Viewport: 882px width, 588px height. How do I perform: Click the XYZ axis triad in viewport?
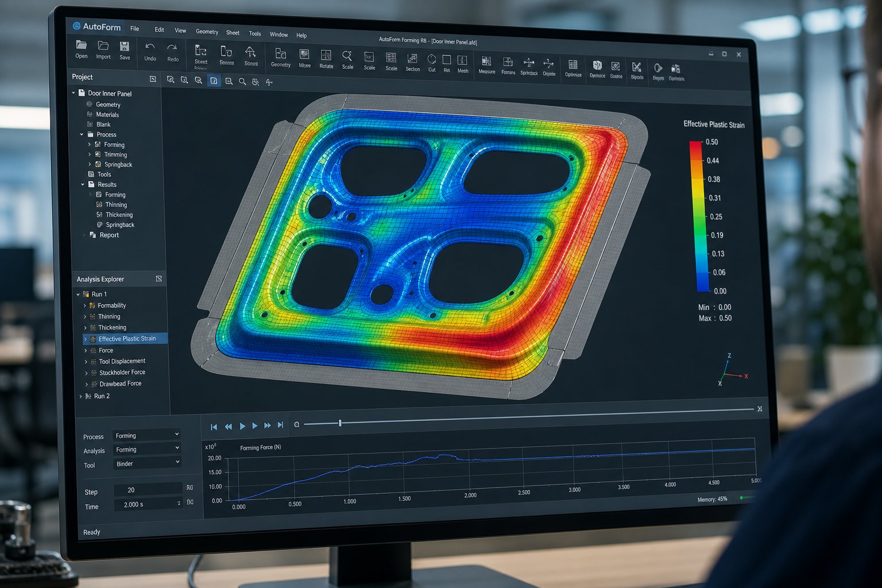tap(732, 370)
